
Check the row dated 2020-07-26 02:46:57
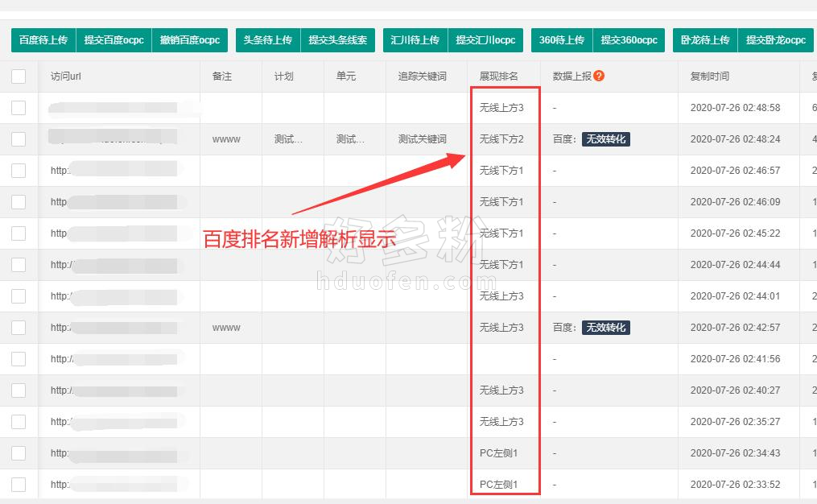19,171
